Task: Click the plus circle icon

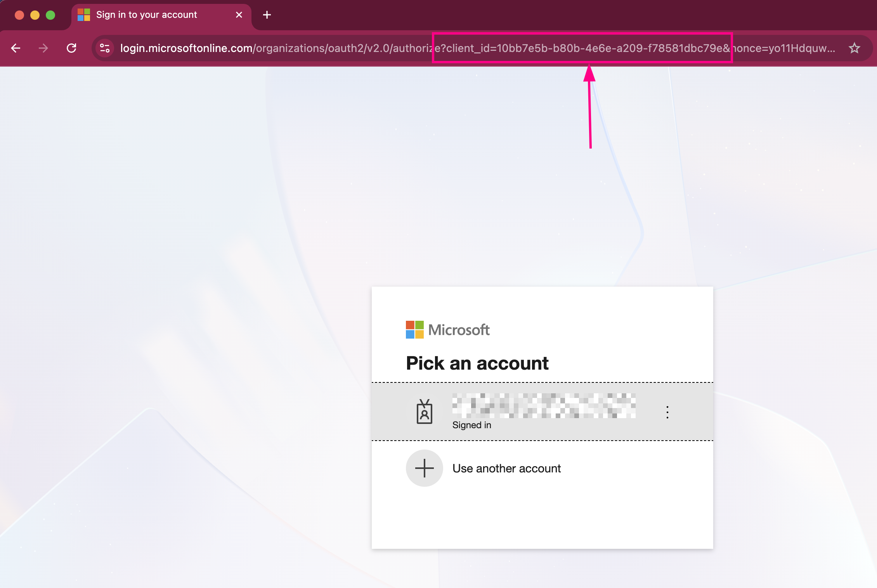Action: [424, 468]
